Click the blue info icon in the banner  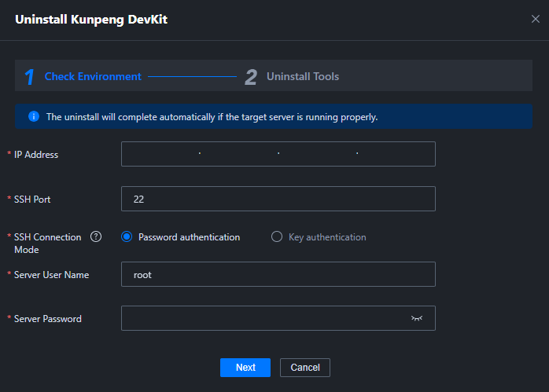click(34, 116)
